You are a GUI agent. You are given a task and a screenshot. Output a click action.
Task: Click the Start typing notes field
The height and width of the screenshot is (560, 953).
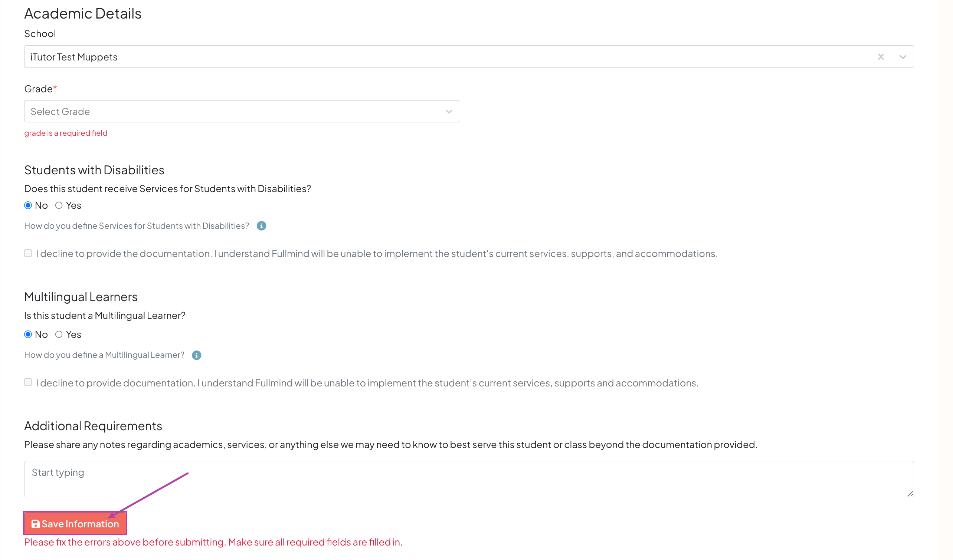pos(469,479)
